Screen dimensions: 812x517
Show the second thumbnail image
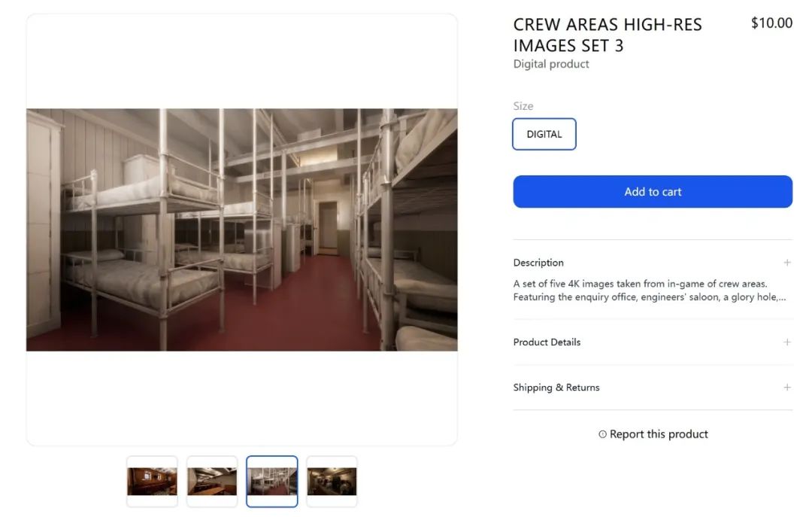212,482
